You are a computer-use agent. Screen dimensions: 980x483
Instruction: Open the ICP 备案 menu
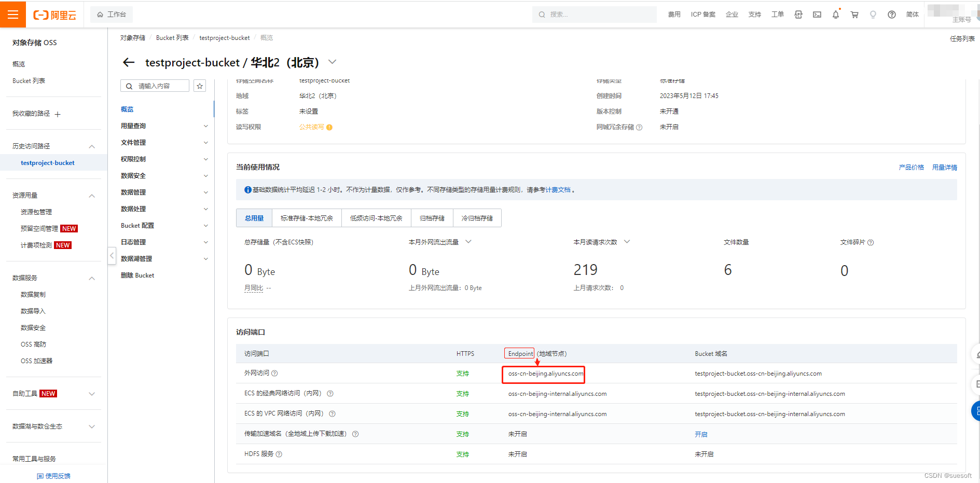click(x=703, y=15)
